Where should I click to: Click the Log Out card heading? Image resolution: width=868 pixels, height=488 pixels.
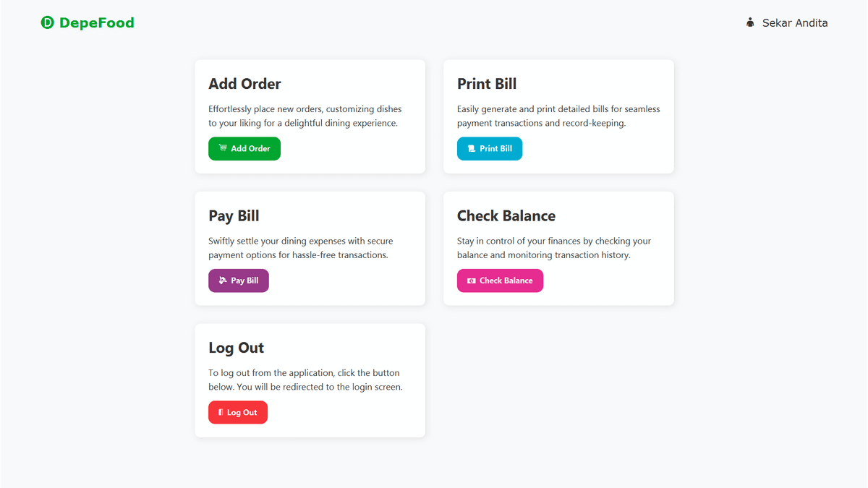click(236, 348)
